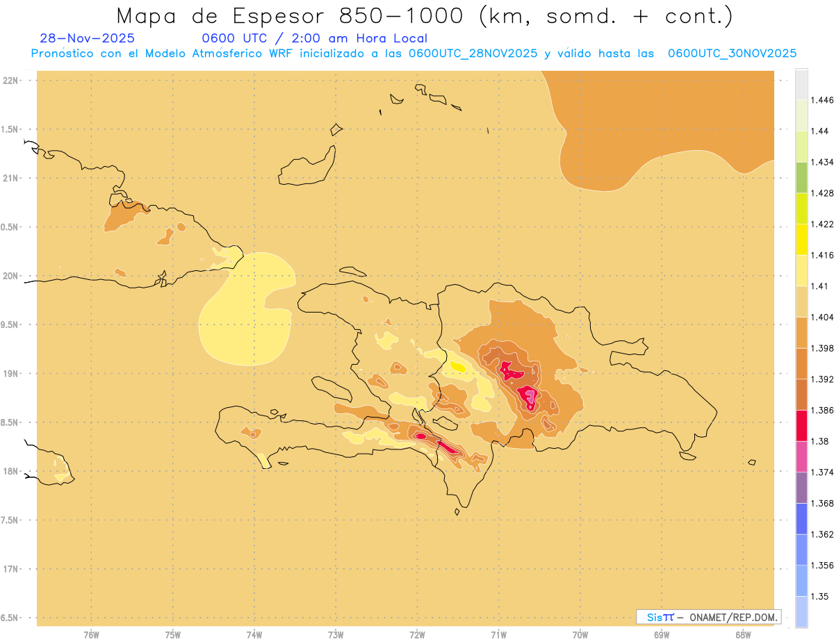
Task: Click the legend value '1.356'
Action: pos(822,565)
